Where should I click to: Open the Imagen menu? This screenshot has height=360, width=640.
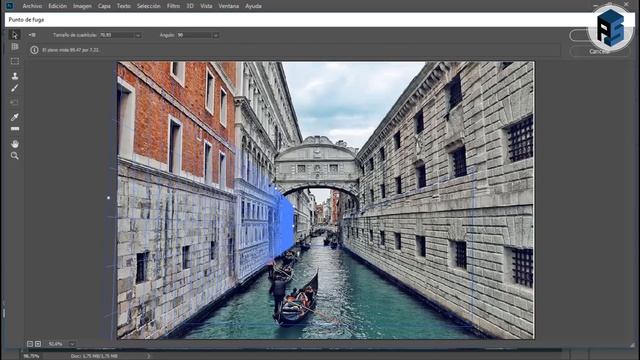tap(82, 6)
